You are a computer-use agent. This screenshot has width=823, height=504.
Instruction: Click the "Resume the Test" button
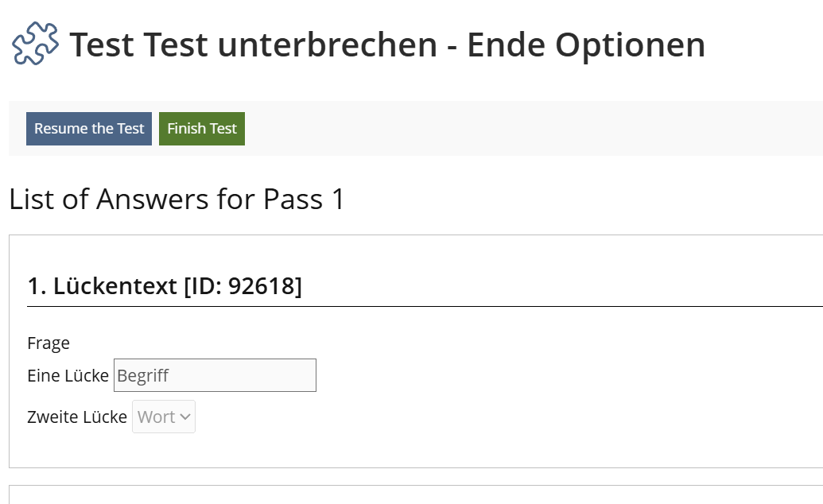(89, 129)
